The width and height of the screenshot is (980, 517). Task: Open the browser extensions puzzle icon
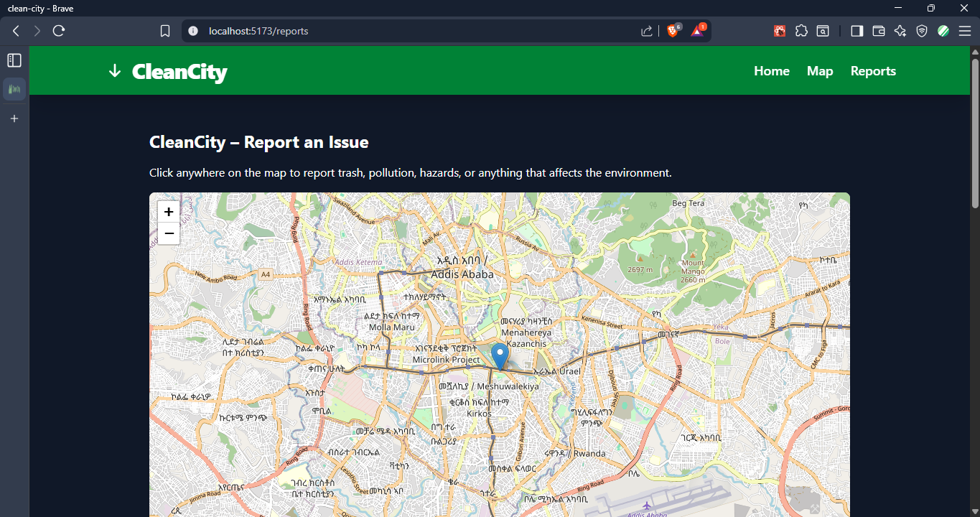point(801,31)
